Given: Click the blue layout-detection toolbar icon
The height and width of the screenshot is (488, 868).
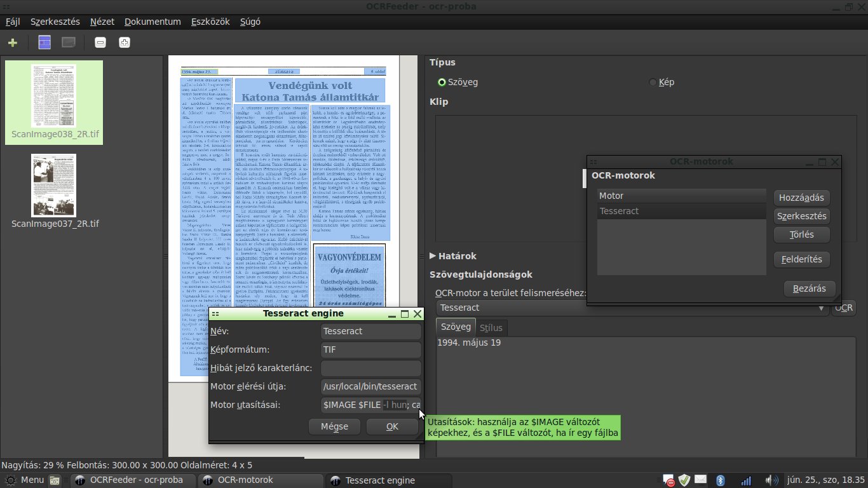Looking at the screenshot, I should [44, 43].
